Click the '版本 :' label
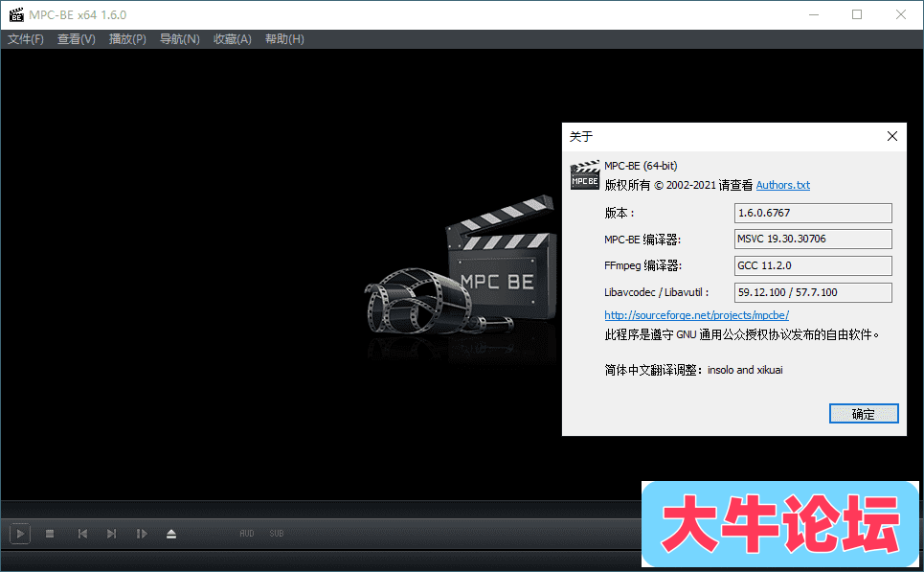 point(620,213)
